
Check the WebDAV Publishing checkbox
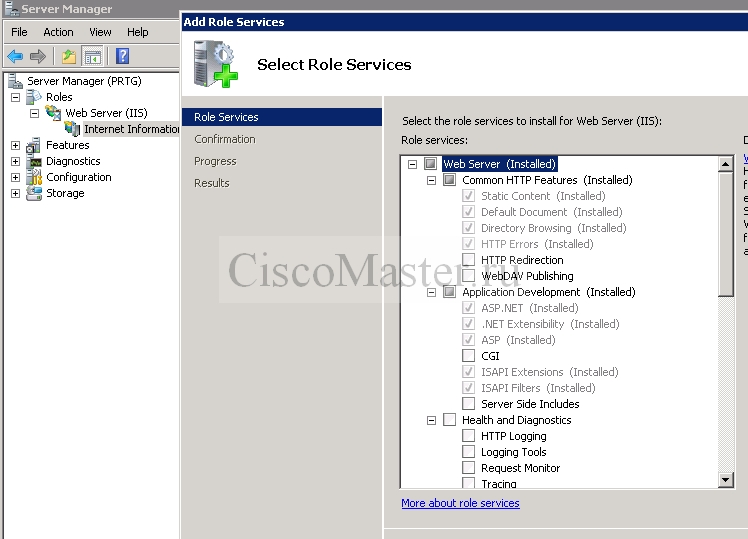[x=468, y=276]
